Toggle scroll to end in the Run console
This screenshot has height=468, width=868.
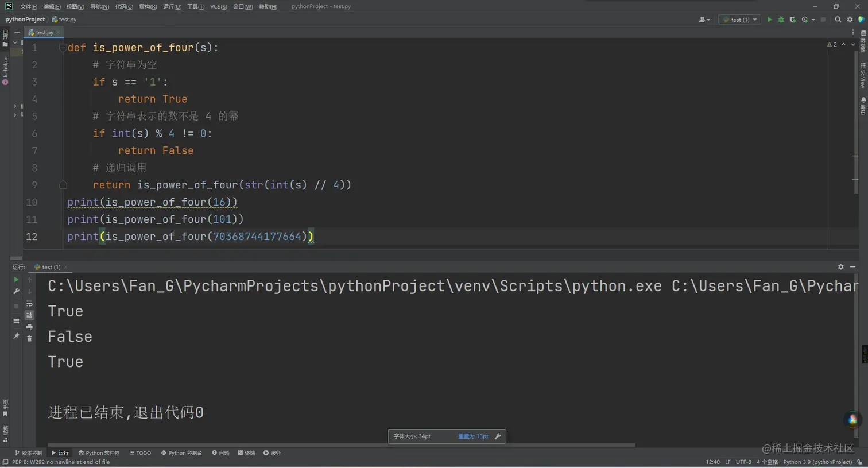pyautogui.click(x=29, y=315)
